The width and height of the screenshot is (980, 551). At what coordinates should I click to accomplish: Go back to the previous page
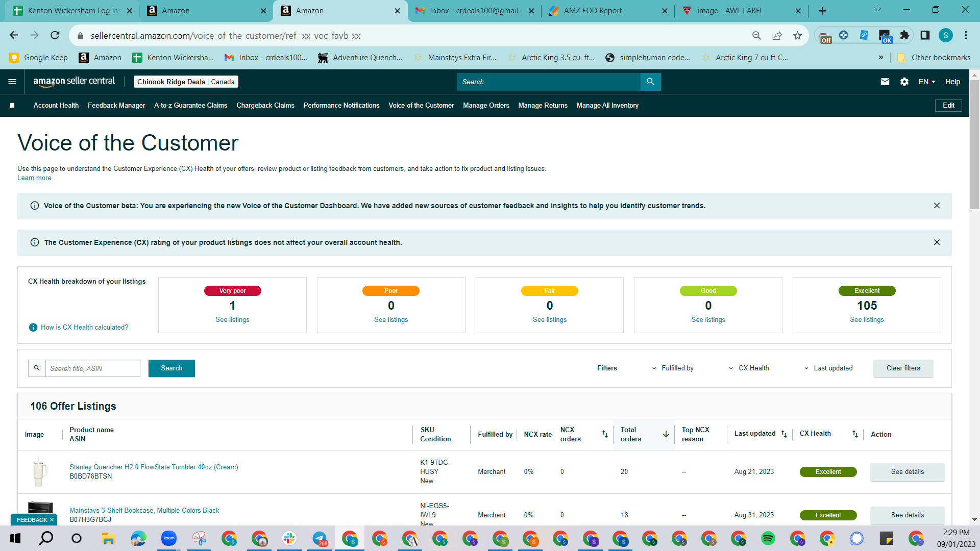(x=14, y=35)
